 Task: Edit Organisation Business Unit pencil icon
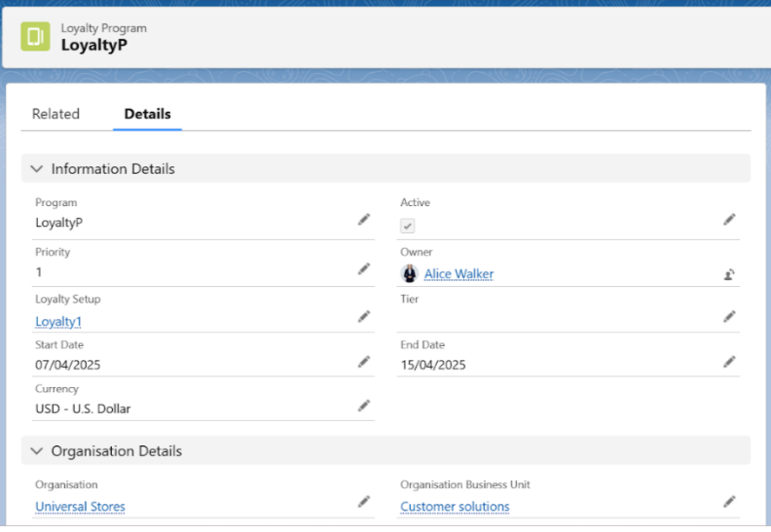click(729, 502)
